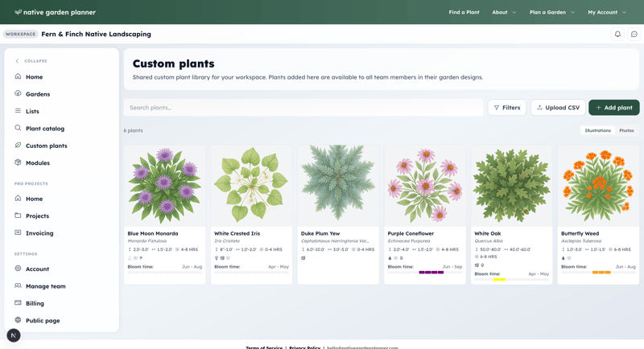Click the Public page globe icon
The width and height of the screenshot is (644, 349).
18,320
